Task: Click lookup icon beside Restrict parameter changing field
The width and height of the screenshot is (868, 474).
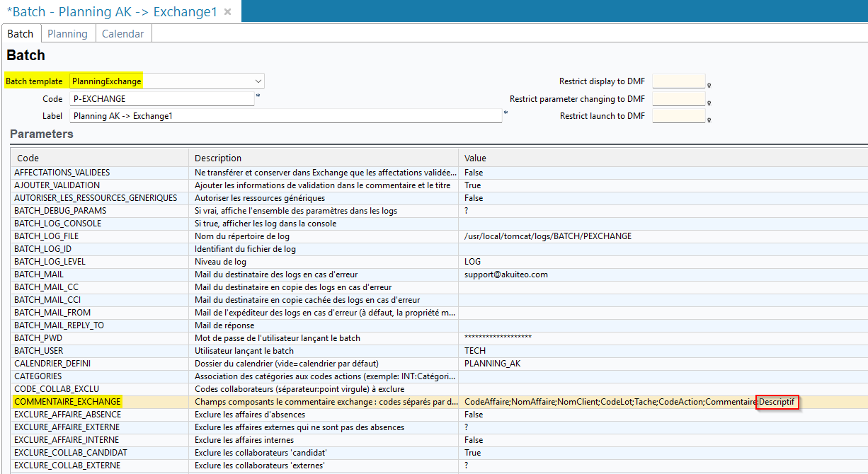Action: click(x=709, y=103)
